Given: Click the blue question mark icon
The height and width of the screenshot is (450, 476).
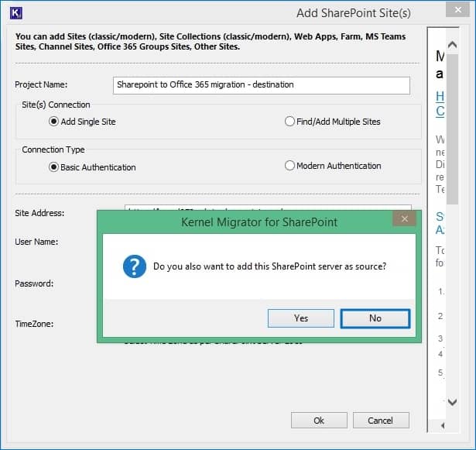Looking at the screenshot, I should [135, 266].
